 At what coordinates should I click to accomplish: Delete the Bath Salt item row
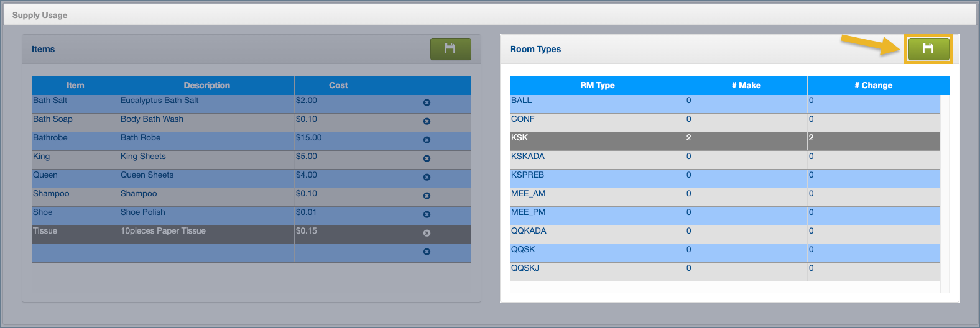click(427, 103)
